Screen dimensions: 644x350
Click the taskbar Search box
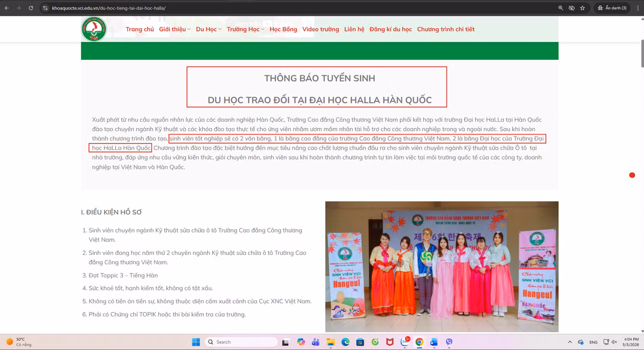tap(241, 342)
